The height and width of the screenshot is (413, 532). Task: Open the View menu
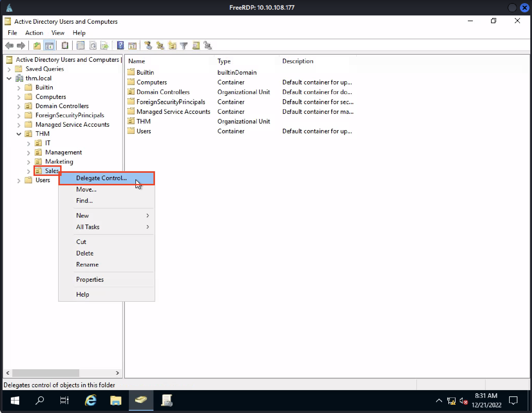point(58,33)
